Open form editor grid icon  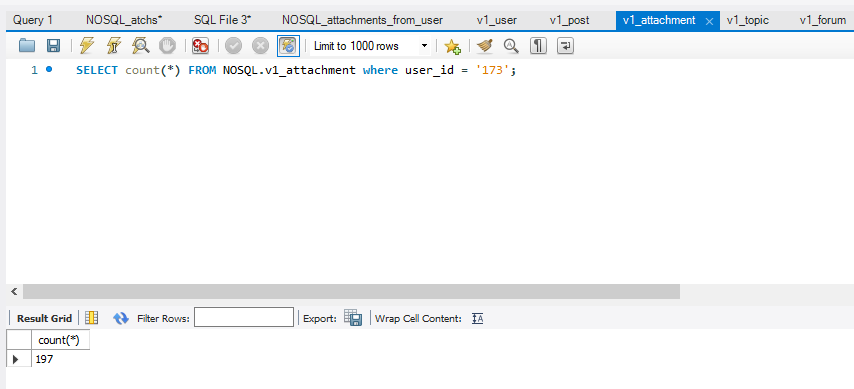(x=92, y=318)
